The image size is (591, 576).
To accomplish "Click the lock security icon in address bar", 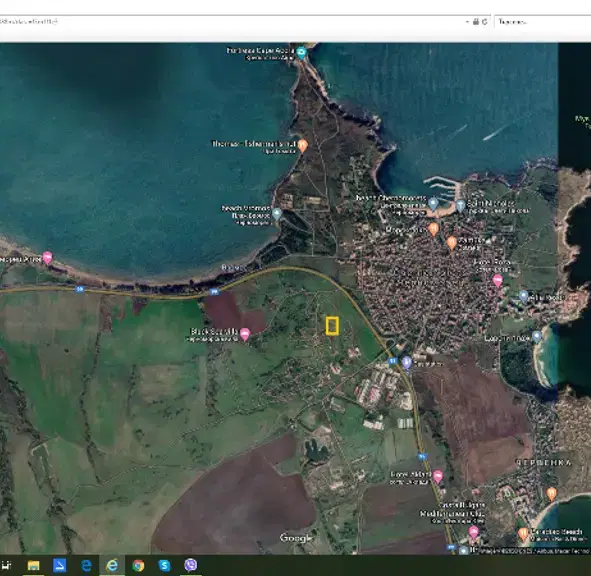I will [476, 22].
